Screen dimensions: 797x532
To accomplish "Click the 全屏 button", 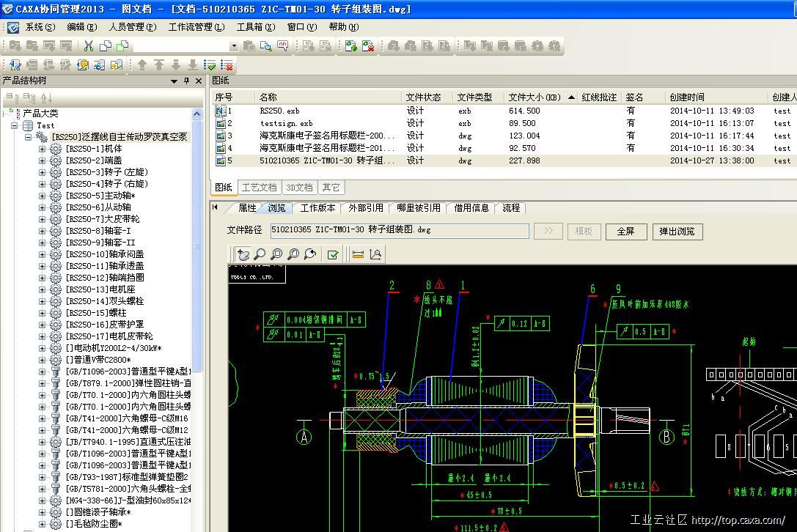I will 625,232.
